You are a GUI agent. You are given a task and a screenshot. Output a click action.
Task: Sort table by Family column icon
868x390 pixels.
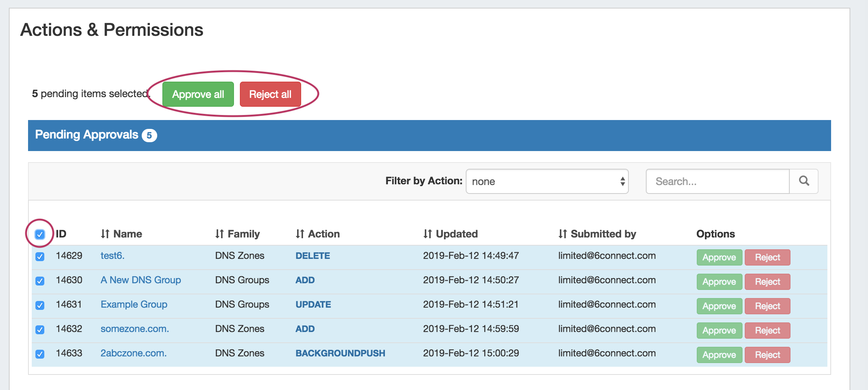tap(220, 234)
